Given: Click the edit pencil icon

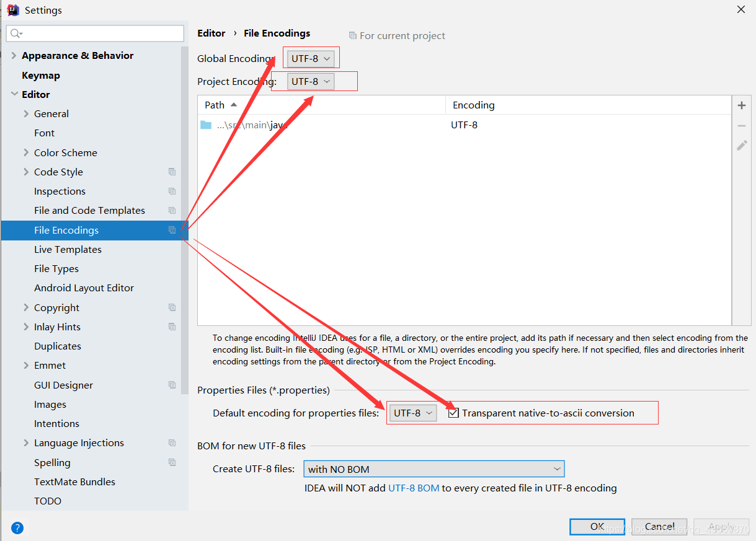Looking at the screenshot, I should 741,146.
